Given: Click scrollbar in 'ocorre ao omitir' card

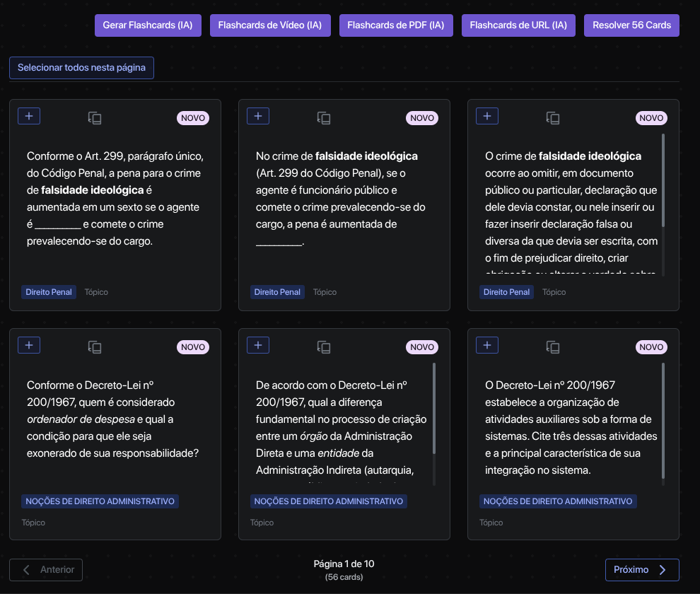Looking at the screenshot, I should (x=663, y=180).
